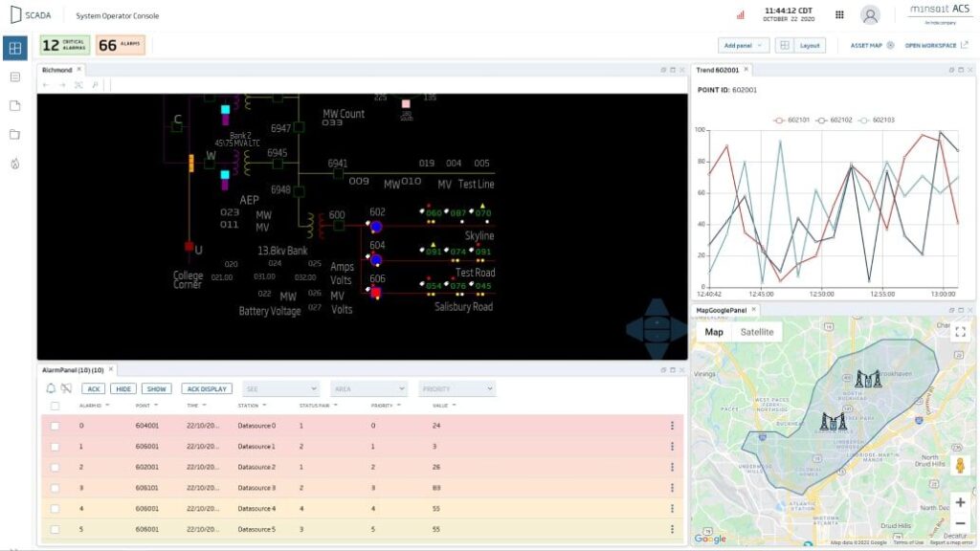Switch to the Satellite map view

pyautogui.click(x=757, y=332)
